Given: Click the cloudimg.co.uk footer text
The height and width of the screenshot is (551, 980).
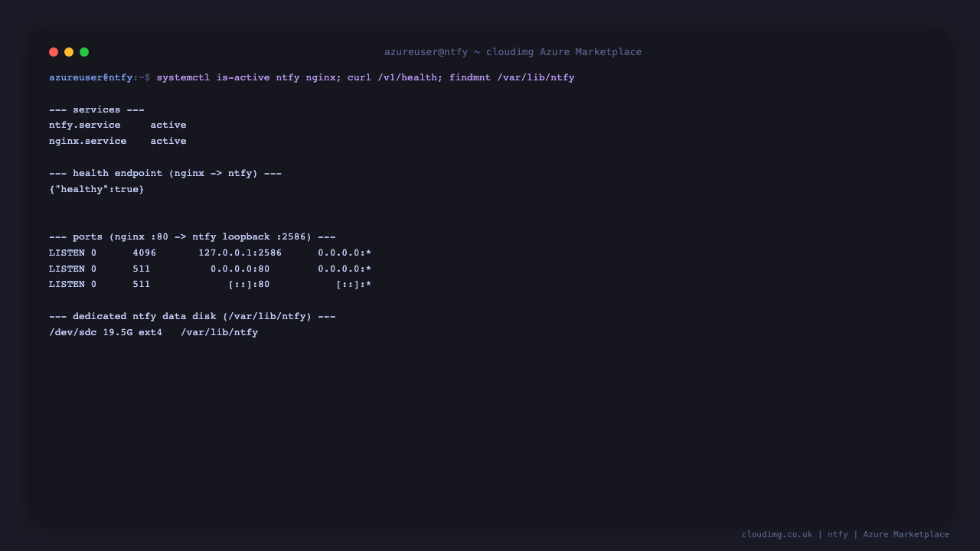Looking at the screenshot, I should coord(777,534).
